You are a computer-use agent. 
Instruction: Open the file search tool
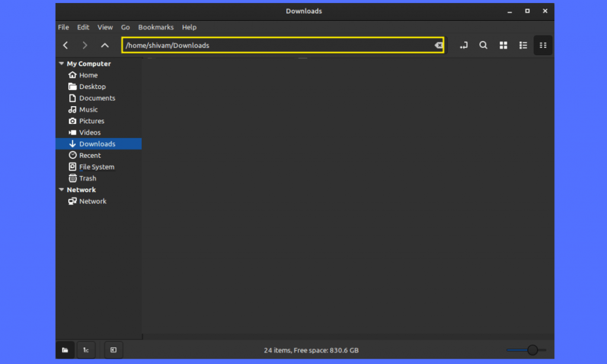coord(483,46)
